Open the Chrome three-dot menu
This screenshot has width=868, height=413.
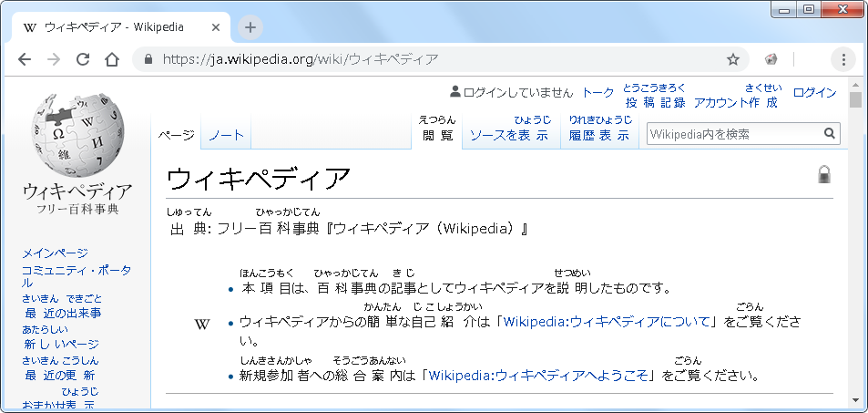[843, 59]
